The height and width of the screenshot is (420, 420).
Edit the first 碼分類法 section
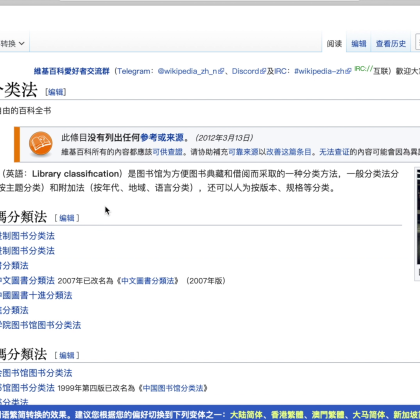click(x=67, y=218)
